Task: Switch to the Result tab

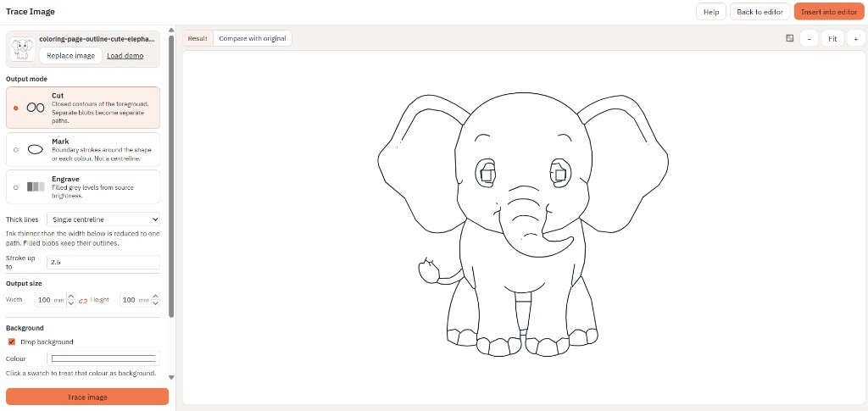Action: 198,38
